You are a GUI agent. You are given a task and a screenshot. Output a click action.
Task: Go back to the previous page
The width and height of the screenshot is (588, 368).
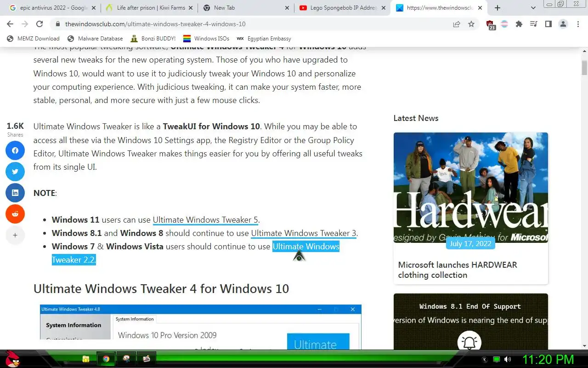(x=10, y=24)
